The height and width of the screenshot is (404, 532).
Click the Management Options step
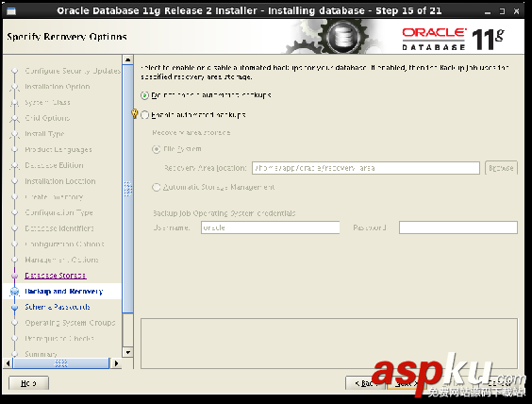click(x=61, y=260)
